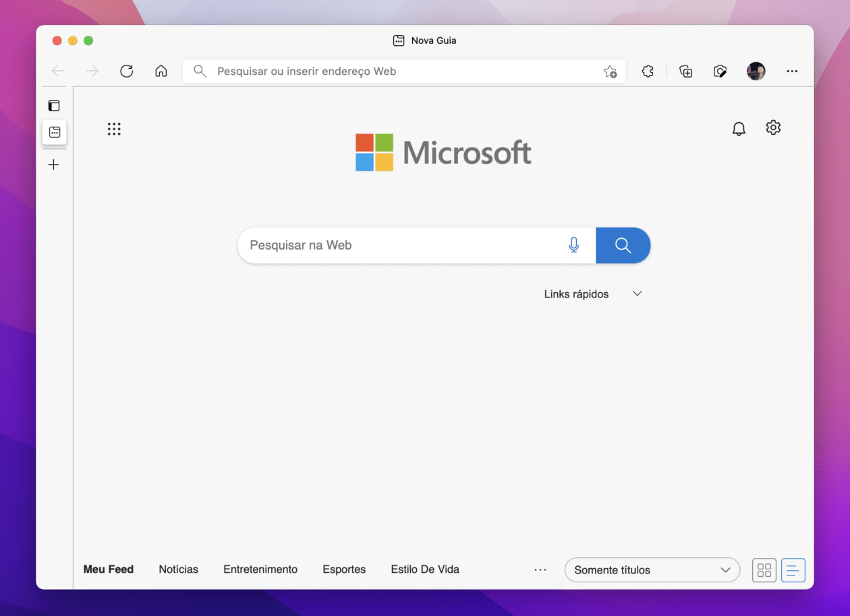Open the browser ellipsis menu
Screen dimensions: 850x616
point(792,71)
